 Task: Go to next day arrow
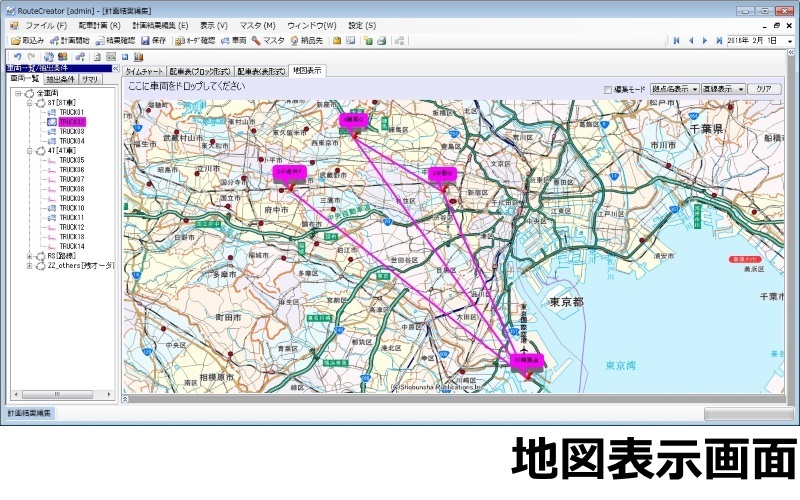705,41
